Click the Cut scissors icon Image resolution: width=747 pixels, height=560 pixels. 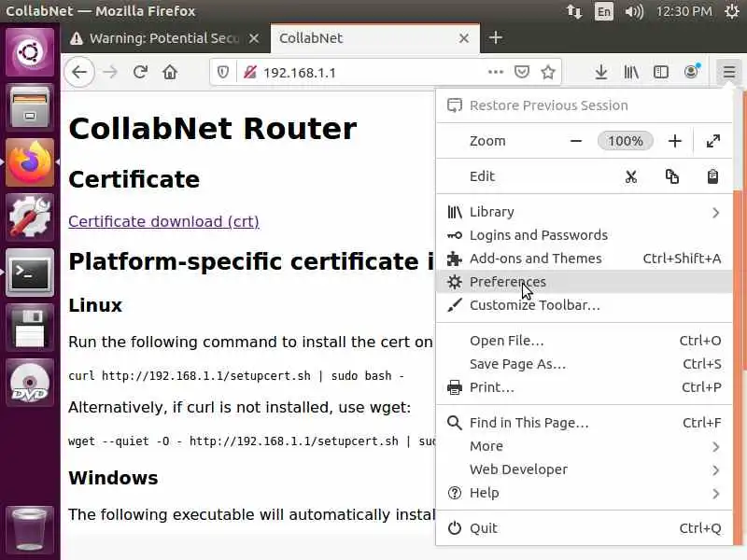[x=631, y=176]
